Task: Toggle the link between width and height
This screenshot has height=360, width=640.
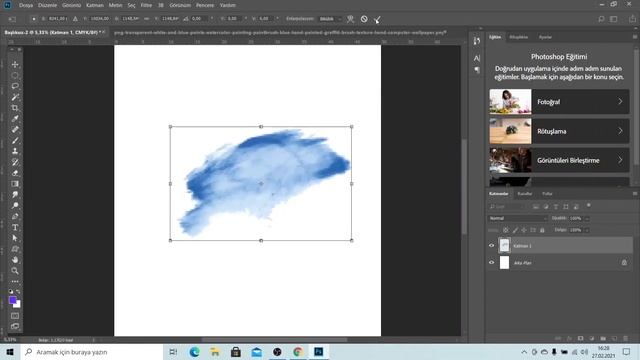Action: [146, 19]
